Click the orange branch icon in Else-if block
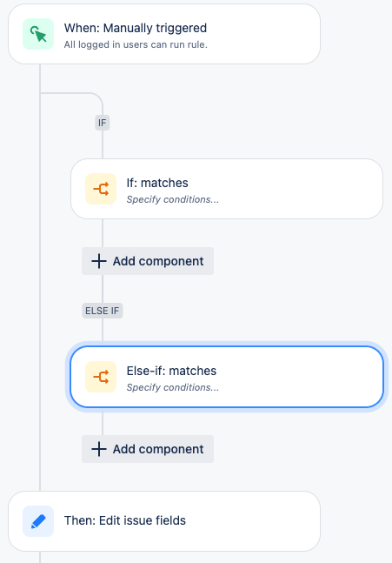 (x=101, y=377)
